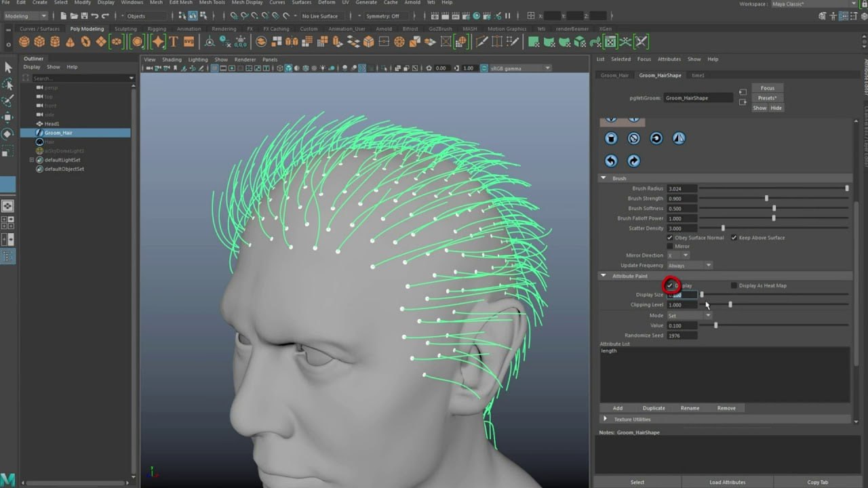Click the Remove attribute button
The image size is (868, 488).
coord(726,408)
